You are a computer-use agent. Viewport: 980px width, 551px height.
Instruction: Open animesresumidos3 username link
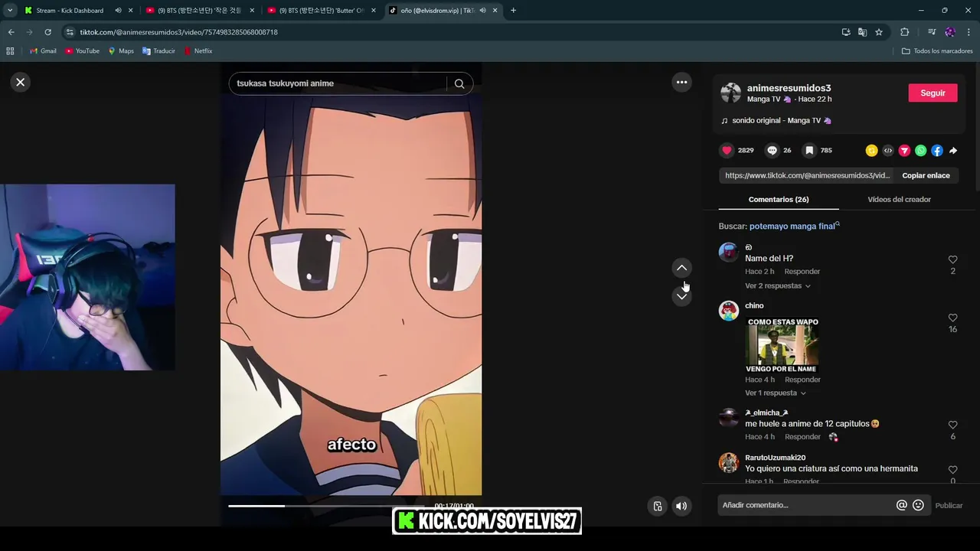[789, 88]
